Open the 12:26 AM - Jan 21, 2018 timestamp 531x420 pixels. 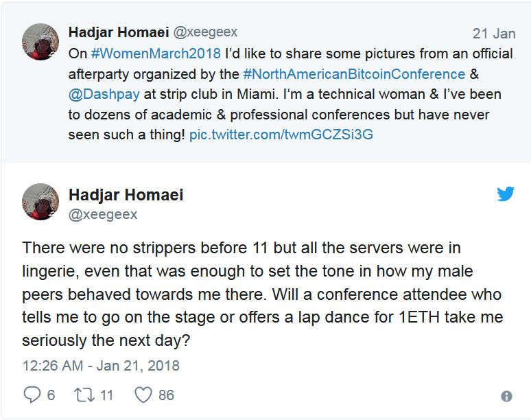pyautogui.click(x=100, y=366)
